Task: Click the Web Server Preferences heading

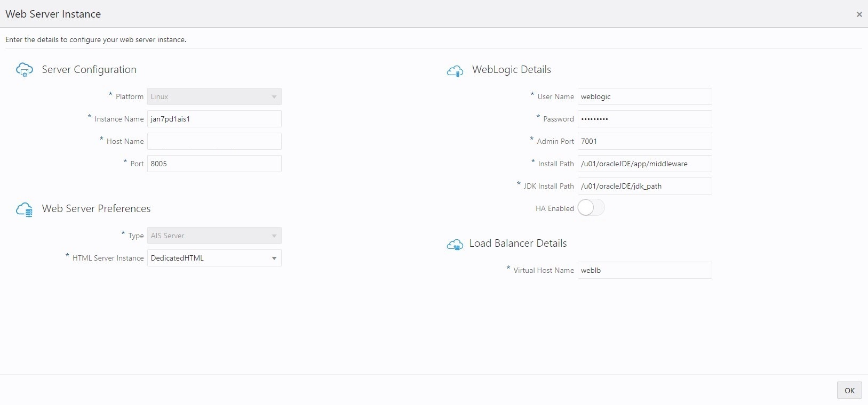Action: pos(96,209)
